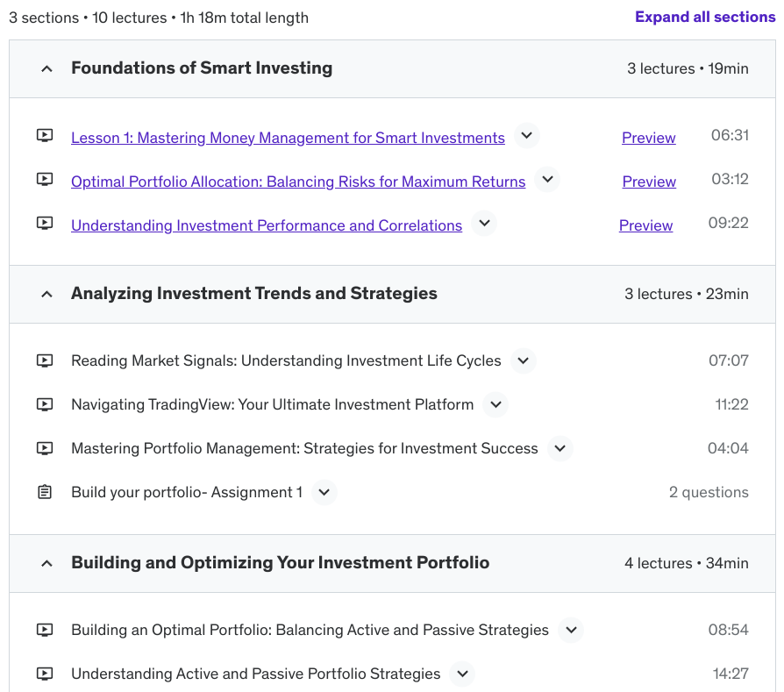Expand Build your portfolio Assignment 1 details
The image size is (784, 692).
(x=324, y=492)
